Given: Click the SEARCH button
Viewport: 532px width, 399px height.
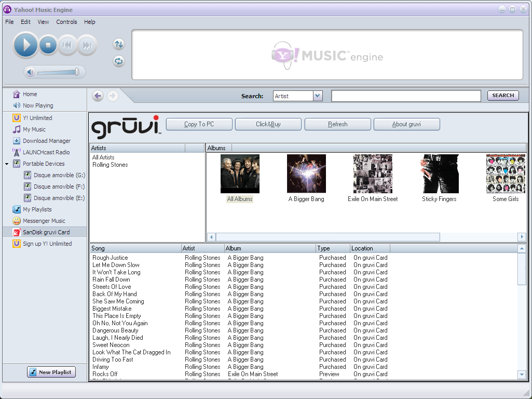Looking at the screenshot, I should coord(503,96).
